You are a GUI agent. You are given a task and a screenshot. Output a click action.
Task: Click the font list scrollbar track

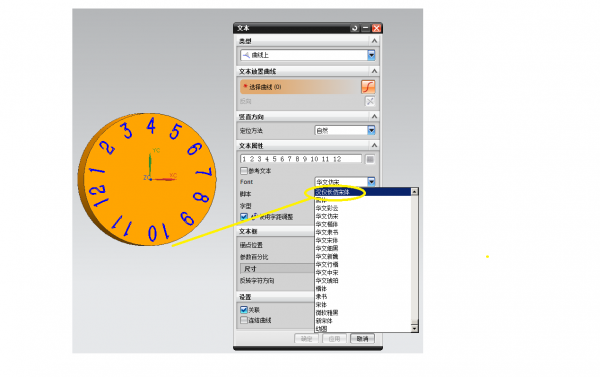click(414, 260)
